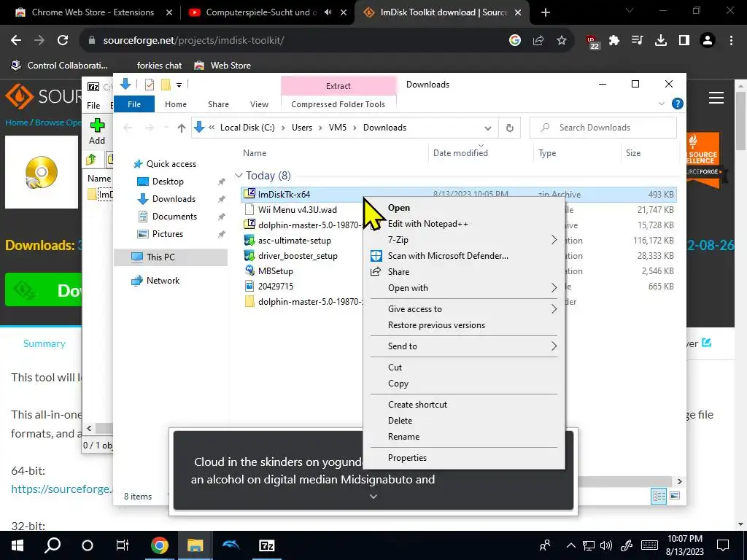Open SourceForge hamburger menu
The height and width of the screenshot is (560, 747).
coord(716,98)
